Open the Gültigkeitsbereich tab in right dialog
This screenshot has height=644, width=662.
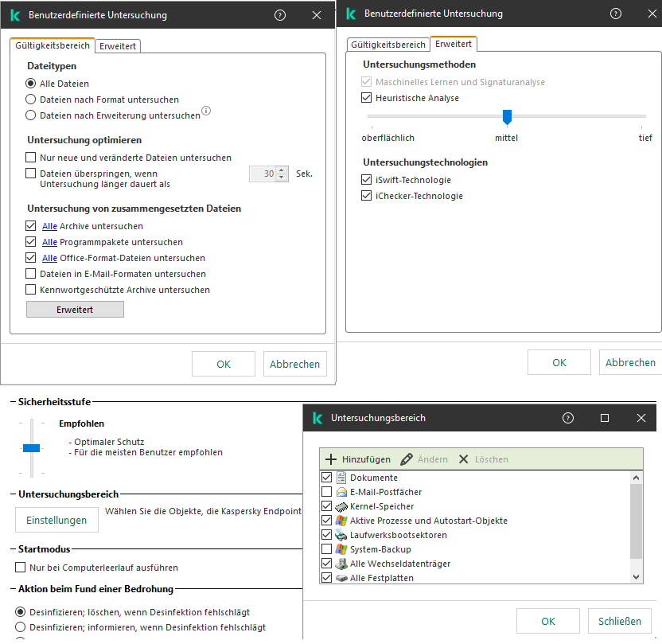point(388,45)
